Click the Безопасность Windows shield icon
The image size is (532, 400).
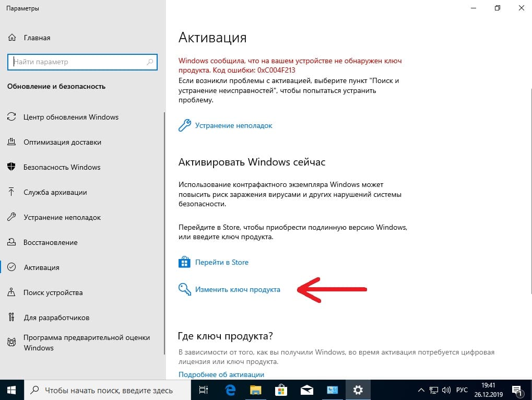click(x=11, y=167)
